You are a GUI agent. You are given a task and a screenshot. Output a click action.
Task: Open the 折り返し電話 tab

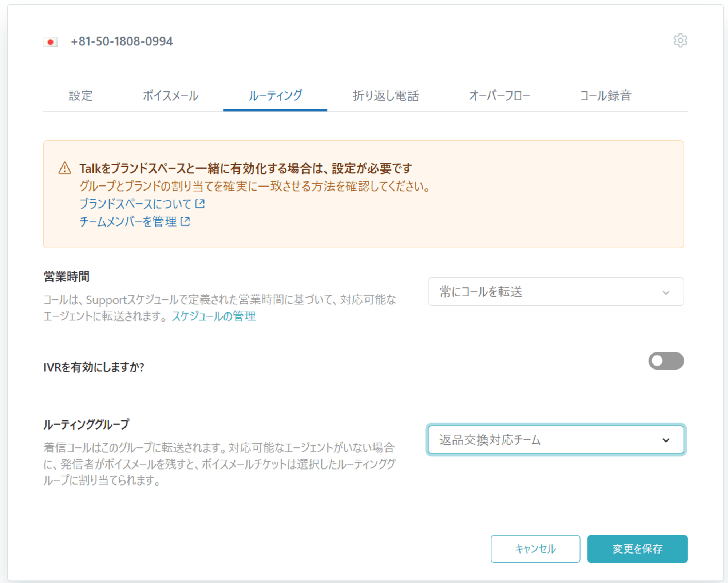386,96
